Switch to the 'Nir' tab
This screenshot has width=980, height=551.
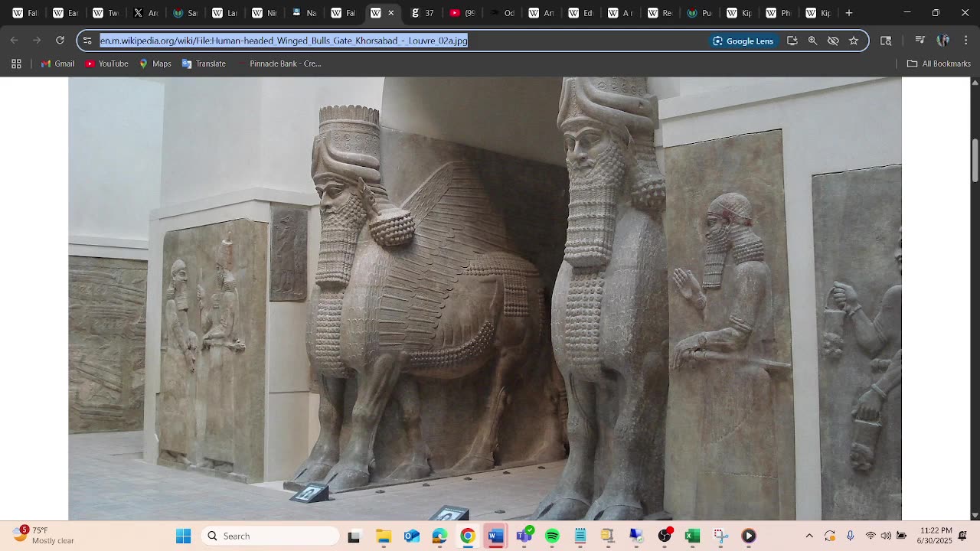click(264, 13)
